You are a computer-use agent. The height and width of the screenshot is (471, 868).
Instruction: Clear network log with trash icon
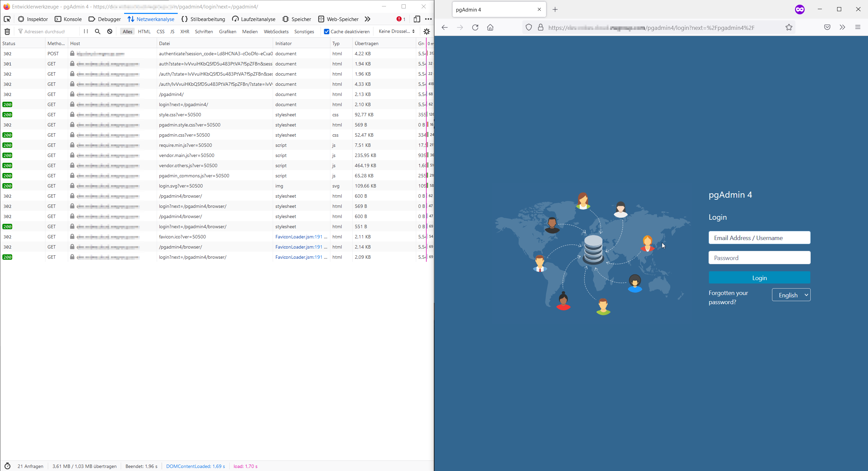(7, 32)
